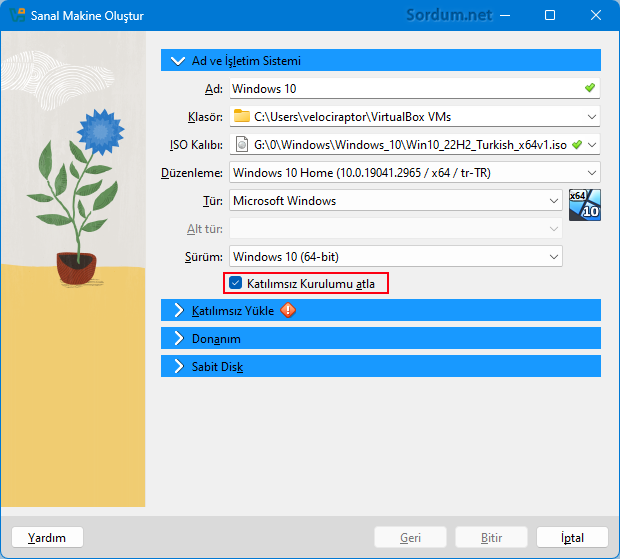This screenshot has height=559, width=620.
Task: Click the ISO path G:\0\Windows\Windows_10 text
Action: click(410, 145)
